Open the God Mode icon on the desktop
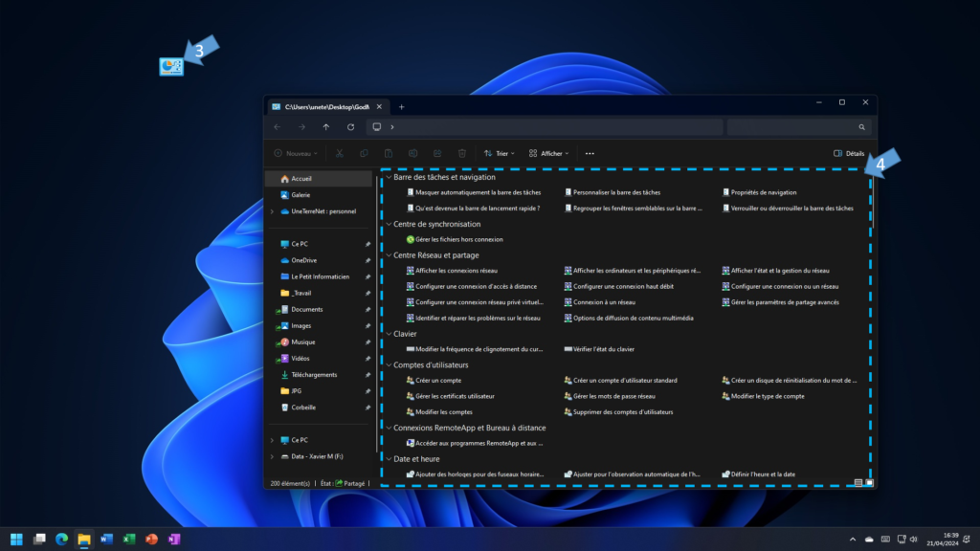 [x=169, y=65]
